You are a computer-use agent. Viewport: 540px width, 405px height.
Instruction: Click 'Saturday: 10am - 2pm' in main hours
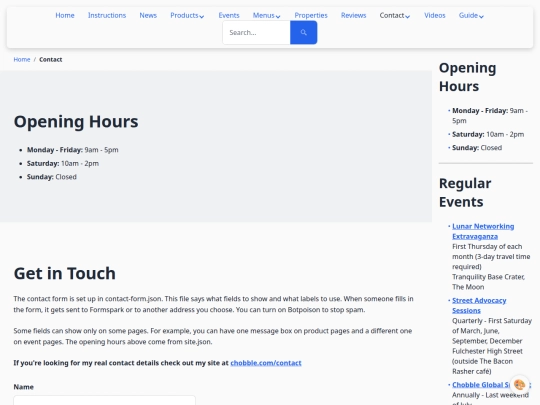[63, 163]
